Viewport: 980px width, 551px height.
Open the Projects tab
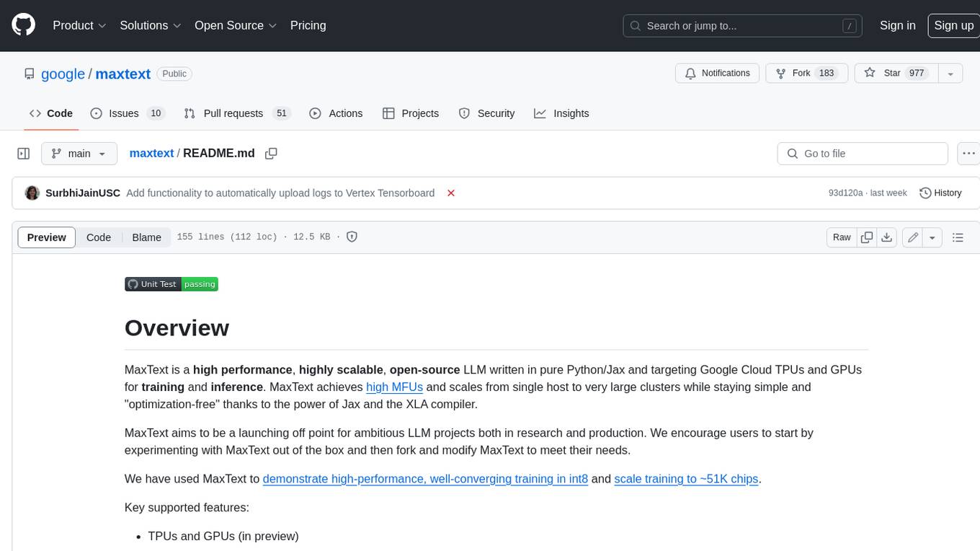point(411,113)
